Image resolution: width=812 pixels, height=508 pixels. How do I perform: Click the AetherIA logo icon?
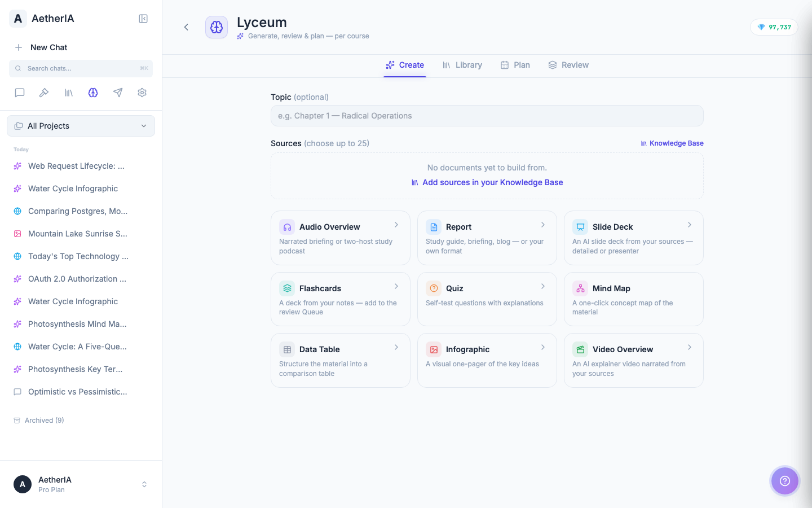click(x=18, y=19)
